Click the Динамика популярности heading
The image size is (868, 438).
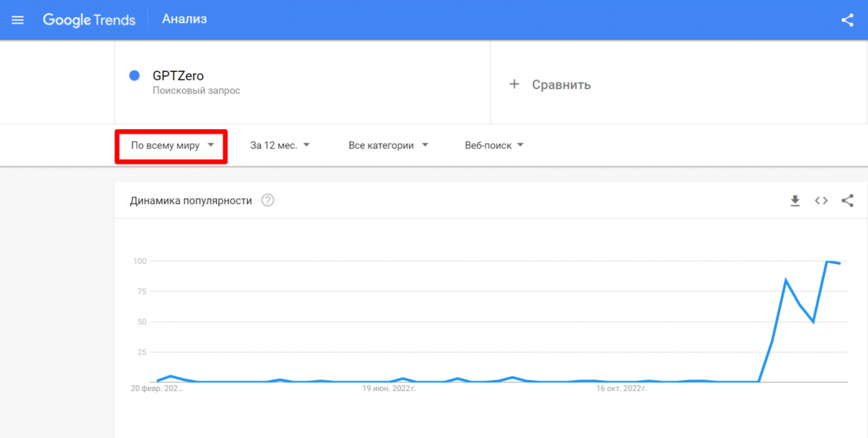click(x=191, y=201)
